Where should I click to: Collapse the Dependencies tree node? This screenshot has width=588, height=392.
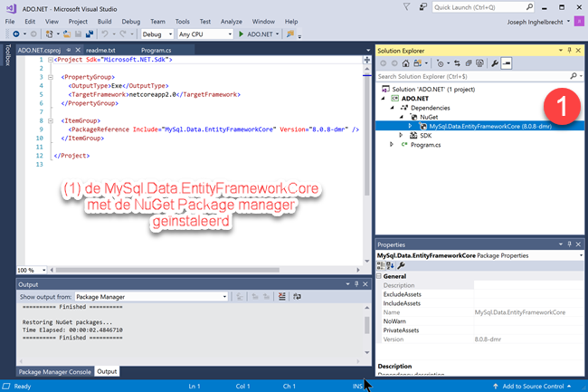click(x=393, y=108)
